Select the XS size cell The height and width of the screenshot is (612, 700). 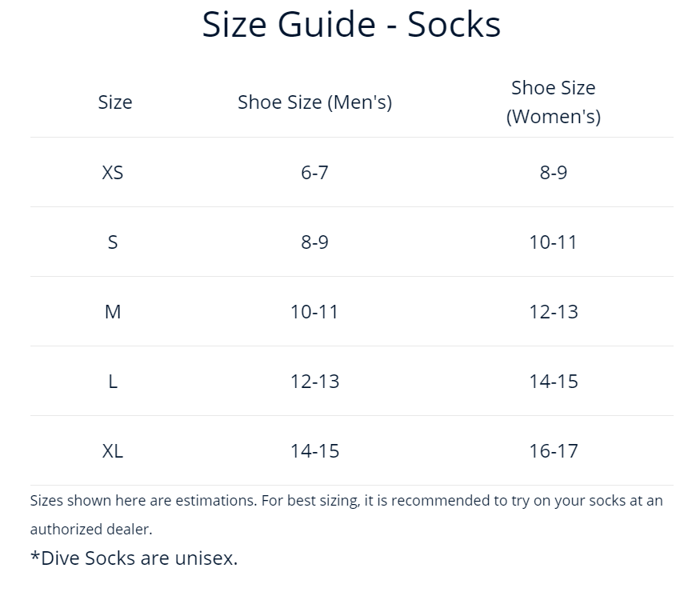pyautogui.click(x=113, y=172)
